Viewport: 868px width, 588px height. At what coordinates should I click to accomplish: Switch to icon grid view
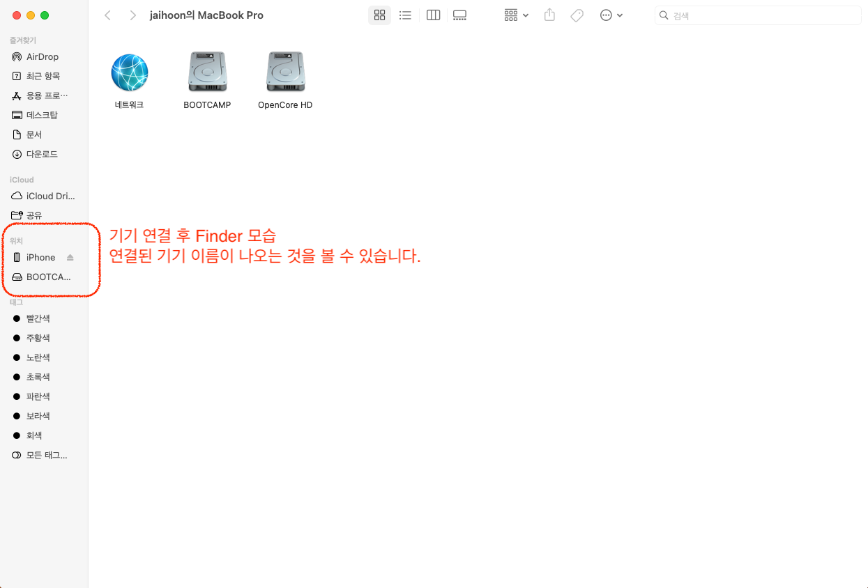coord(380,15)
